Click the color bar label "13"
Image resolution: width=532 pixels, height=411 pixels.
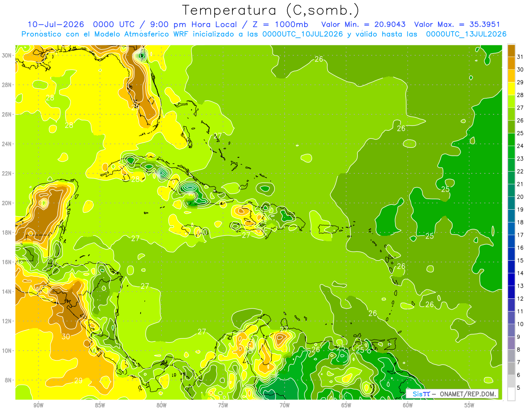(520, 286)
